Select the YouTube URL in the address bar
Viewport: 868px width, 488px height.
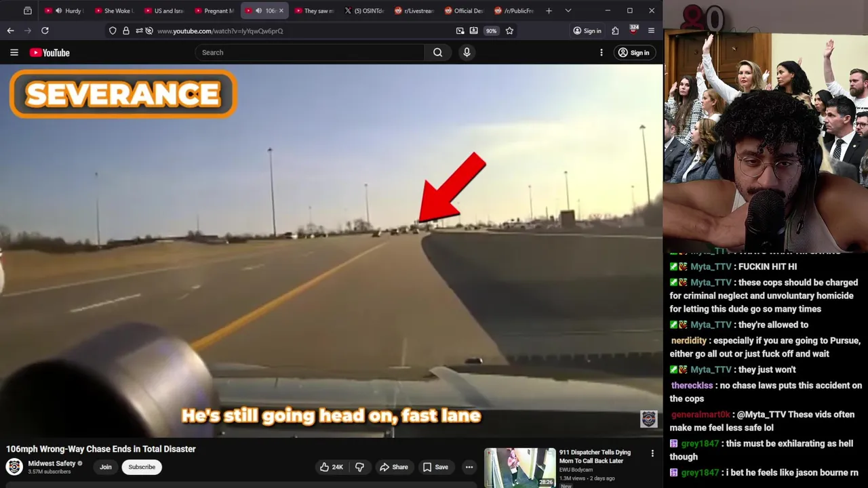(220, 30)
